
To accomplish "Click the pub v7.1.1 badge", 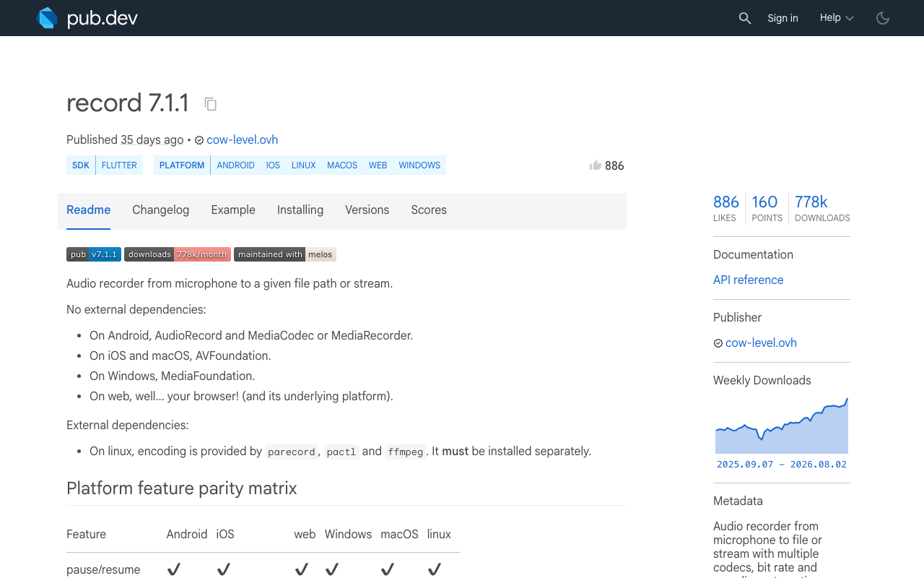I will [94, 254].
